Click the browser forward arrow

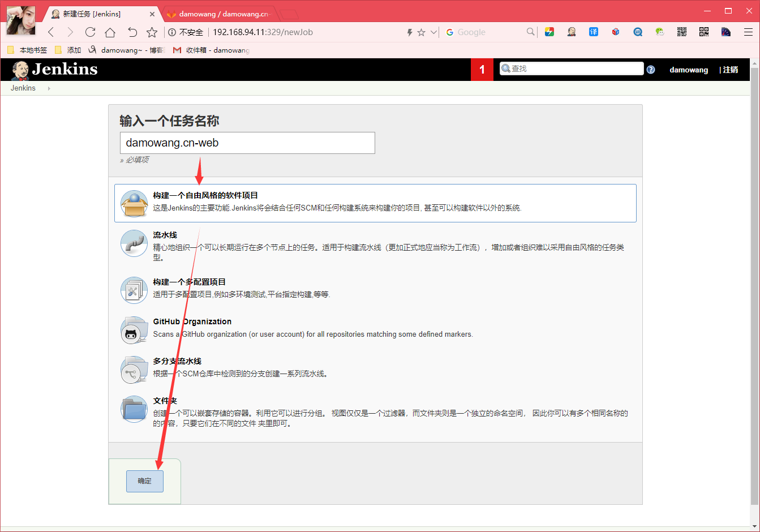click(70, 32)
